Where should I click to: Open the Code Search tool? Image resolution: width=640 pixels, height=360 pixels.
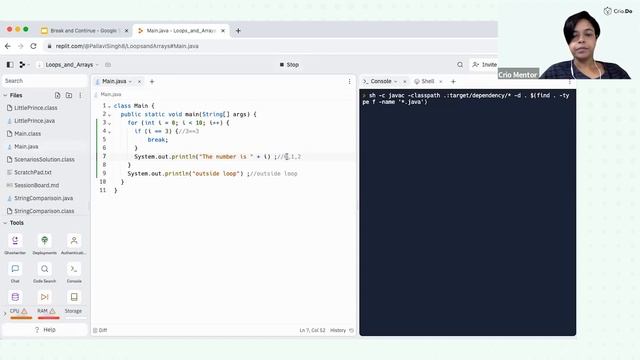tap(44, 272)
